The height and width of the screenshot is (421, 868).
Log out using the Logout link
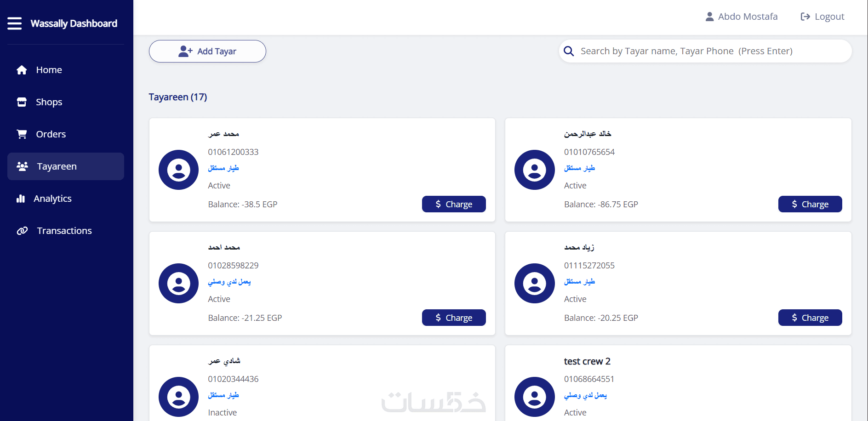(822, 17)
